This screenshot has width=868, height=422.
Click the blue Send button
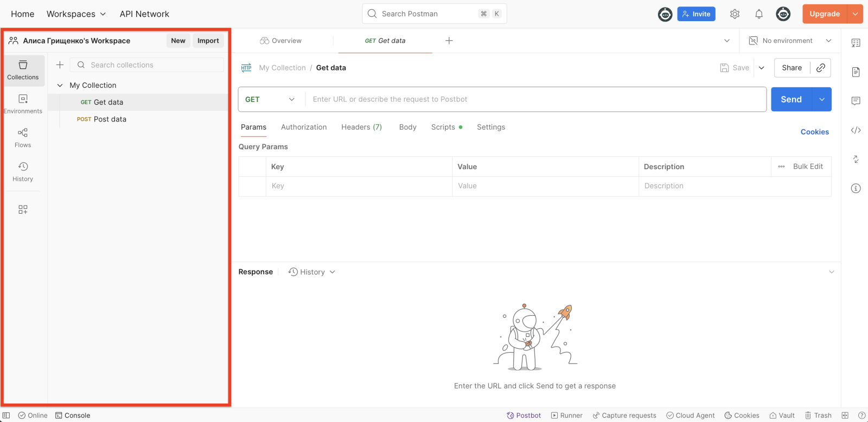[791, 99]
